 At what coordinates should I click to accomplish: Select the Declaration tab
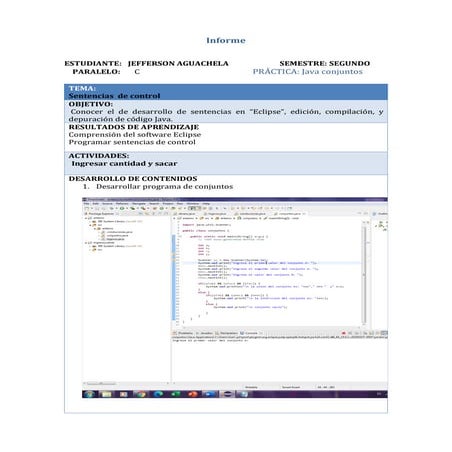227,333
